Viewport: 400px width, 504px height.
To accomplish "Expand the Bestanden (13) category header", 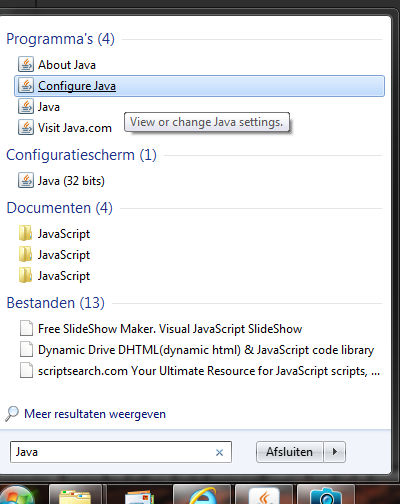I will (55, 303).
